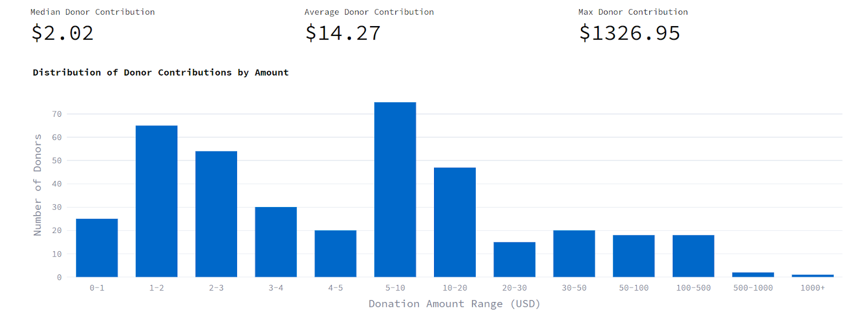Click the max contribution value $1326.95
The height and width of the screenshot is (320, 868).
tap(629, 33)
